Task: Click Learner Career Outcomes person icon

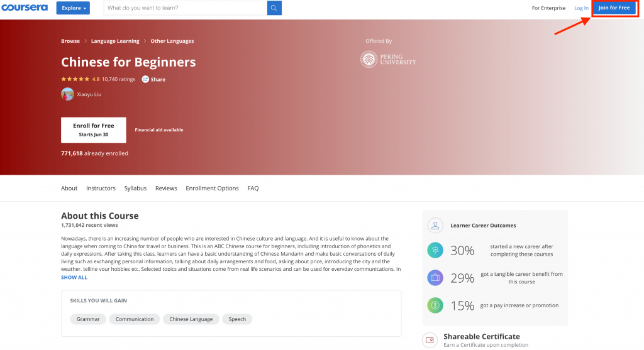Action: click(x=435, y=225)
